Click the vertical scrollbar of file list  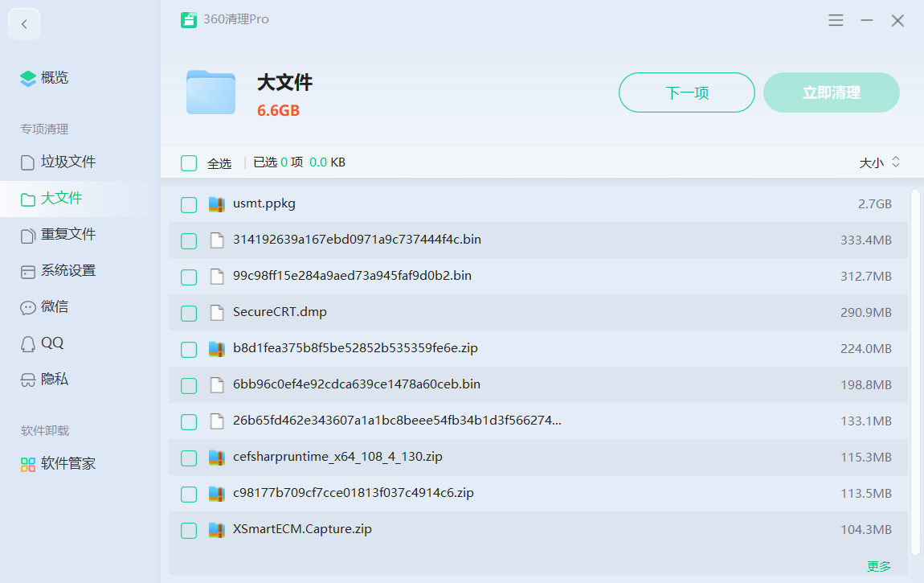pos(915,370)
